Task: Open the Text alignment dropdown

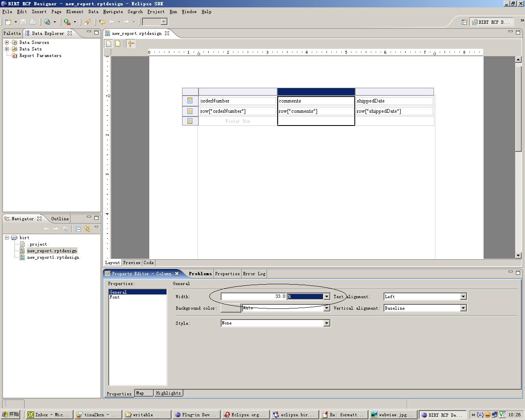Action: (x=463, y=297)
